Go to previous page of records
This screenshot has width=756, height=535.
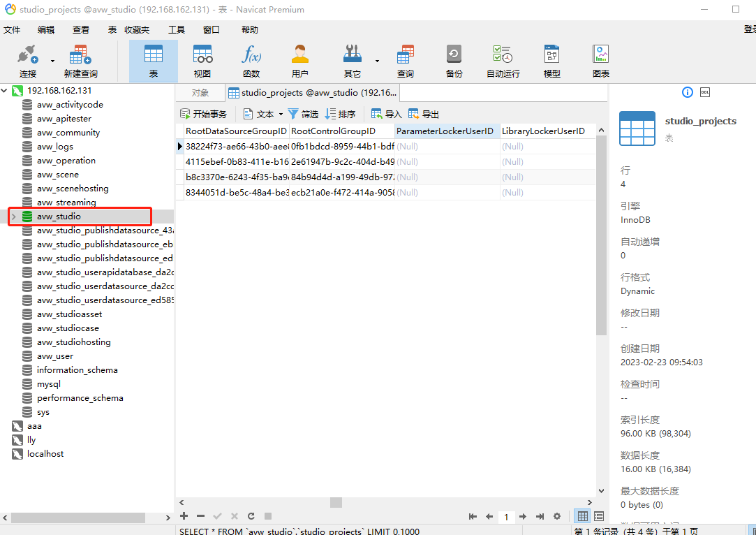[489, 517]
